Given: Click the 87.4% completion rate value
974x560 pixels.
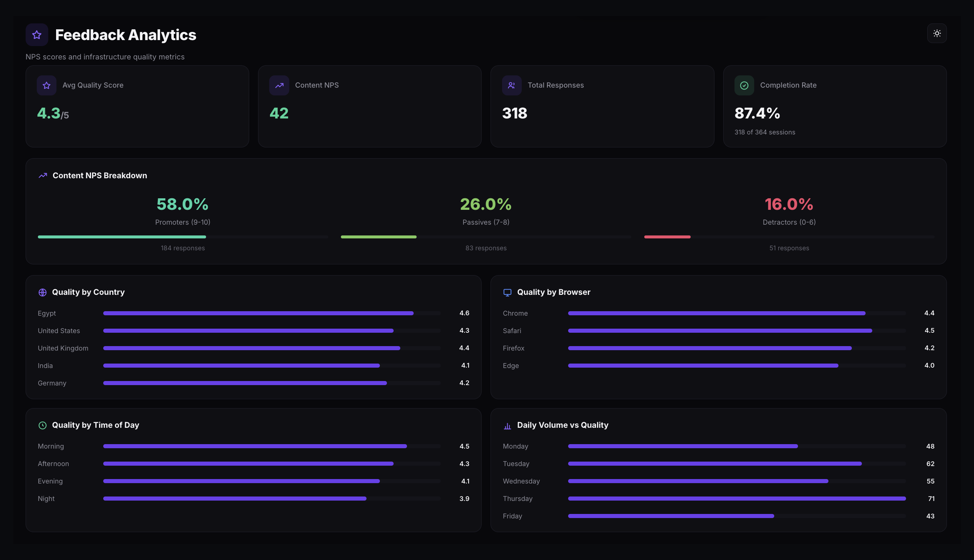Looking at the screenshot, I should click(757, 113).
